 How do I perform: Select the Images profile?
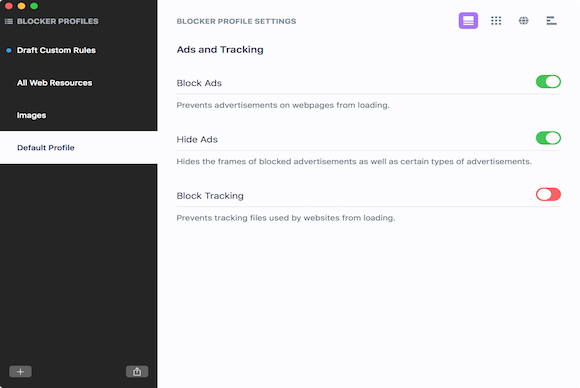(x=31, y=115)
